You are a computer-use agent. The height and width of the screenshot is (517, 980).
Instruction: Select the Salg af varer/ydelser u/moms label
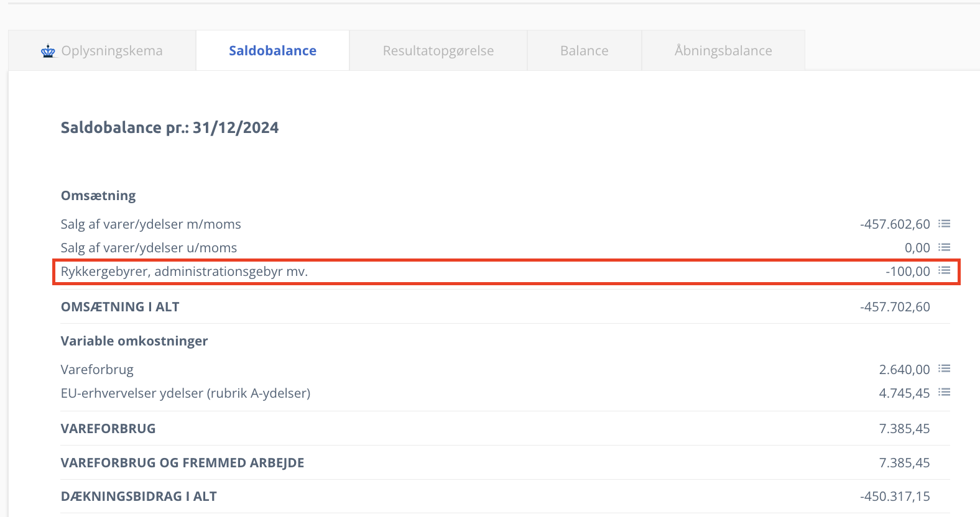click(x=149, y=248)
